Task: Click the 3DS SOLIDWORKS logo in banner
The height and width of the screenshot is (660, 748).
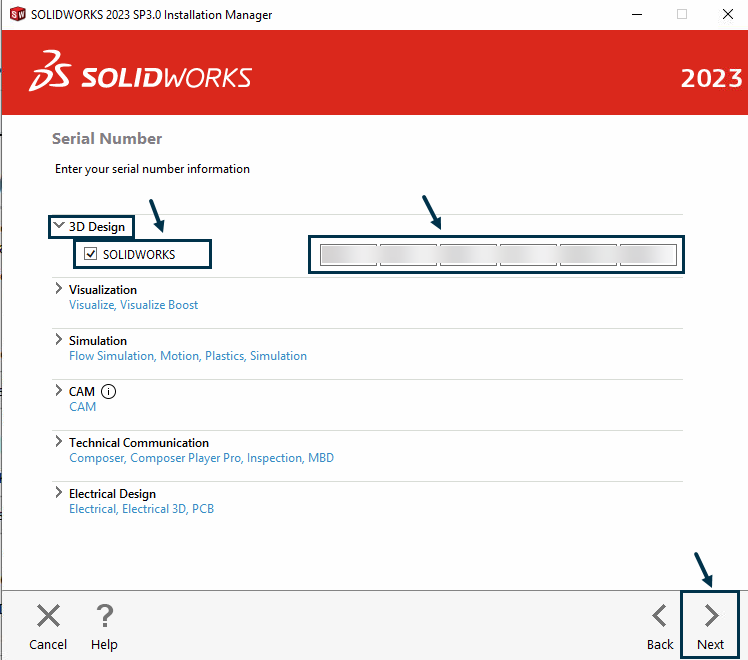Action: pos(140,72)
